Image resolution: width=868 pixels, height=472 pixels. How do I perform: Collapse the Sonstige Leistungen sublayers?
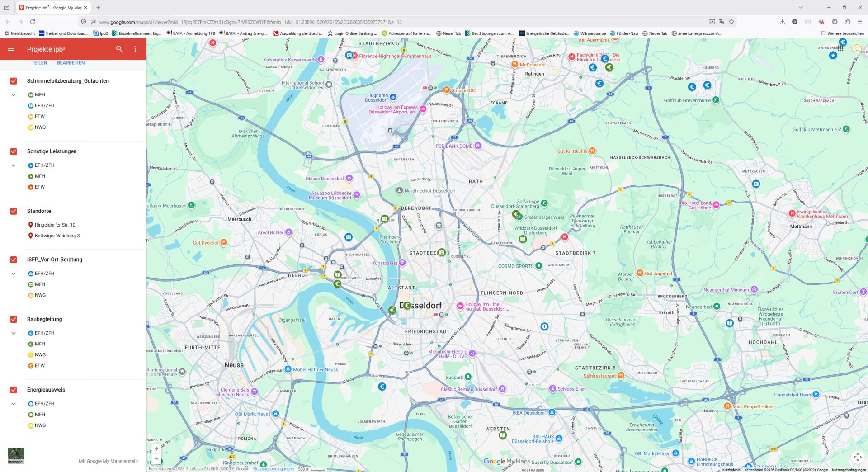click(14, 165)
